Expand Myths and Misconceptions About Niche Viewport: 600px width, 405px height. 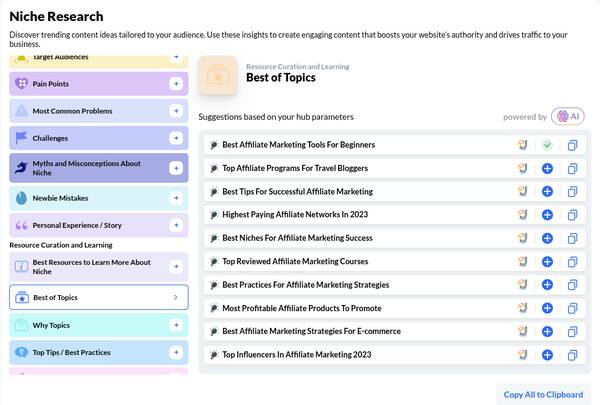[x=176, y=168]
